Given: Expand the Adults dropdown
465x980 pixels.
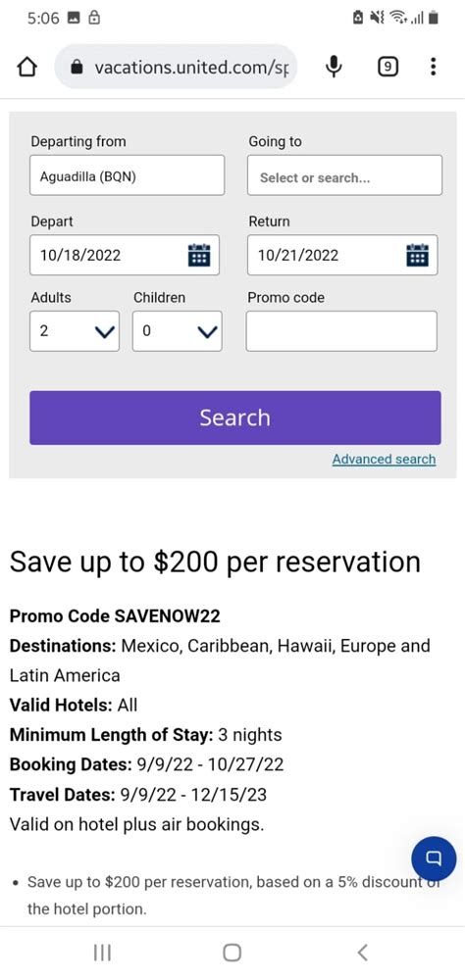Looking at the screenshot, I should [x=75, y=331].
